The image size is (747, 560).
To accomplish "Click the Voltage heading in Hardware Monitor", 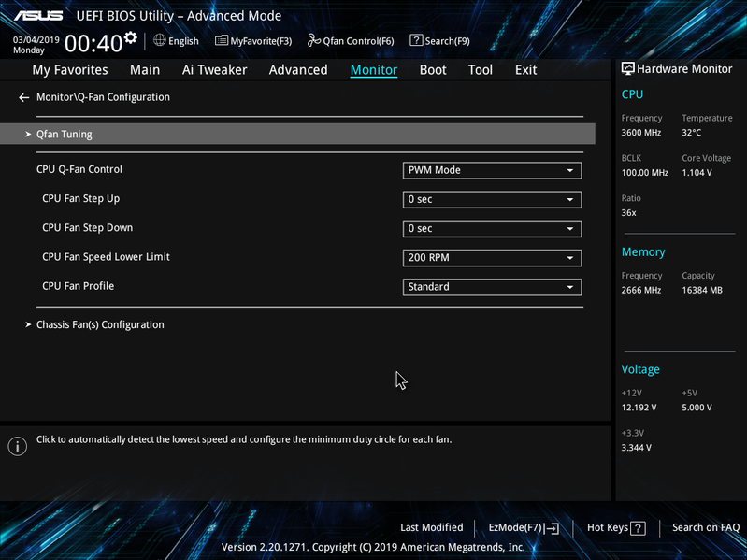I will [640, 369].
